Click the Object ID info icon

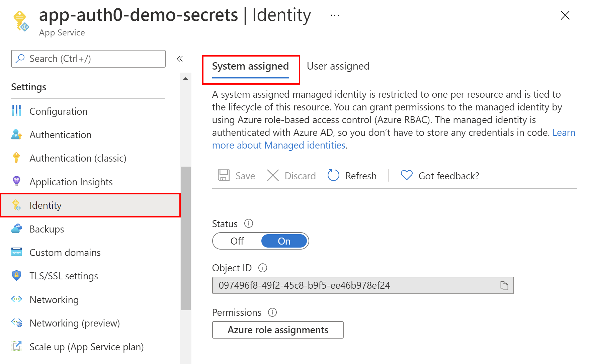(263, 268)
